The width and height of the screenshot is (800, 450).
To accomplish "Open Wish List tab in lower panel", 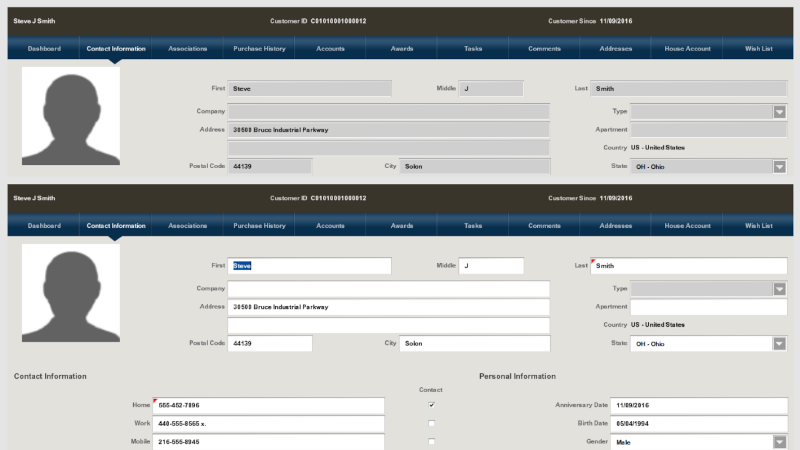I will point(758,226).
